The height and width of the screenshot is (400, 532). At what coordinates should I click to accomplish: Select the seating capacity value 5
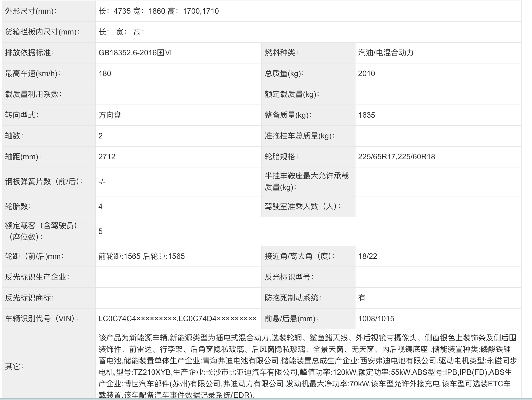(x=100, y=231)
